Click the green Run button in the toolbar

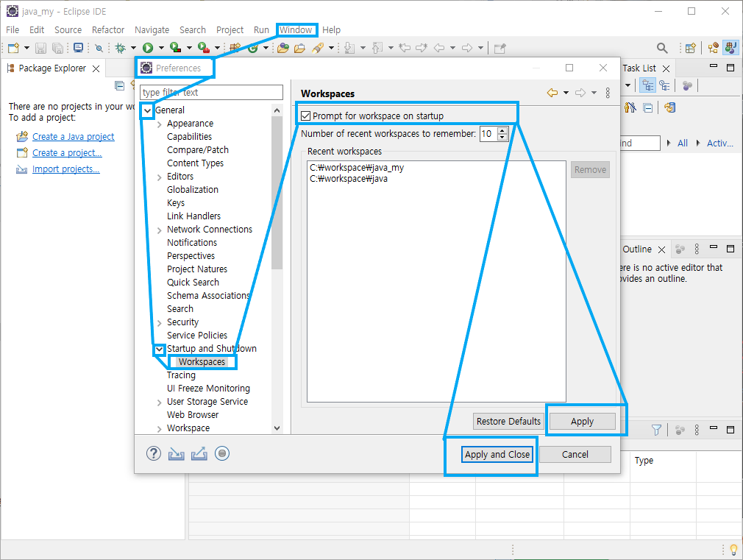(148, 48)
